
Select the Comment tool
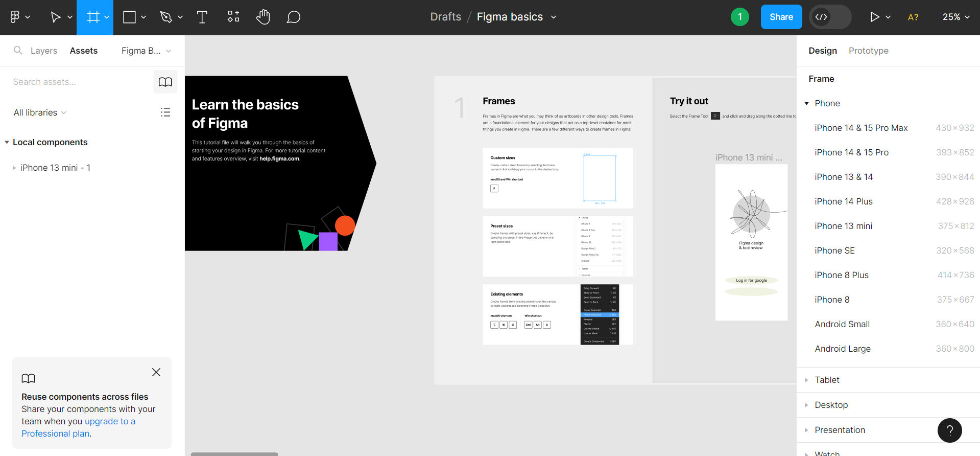293,17
